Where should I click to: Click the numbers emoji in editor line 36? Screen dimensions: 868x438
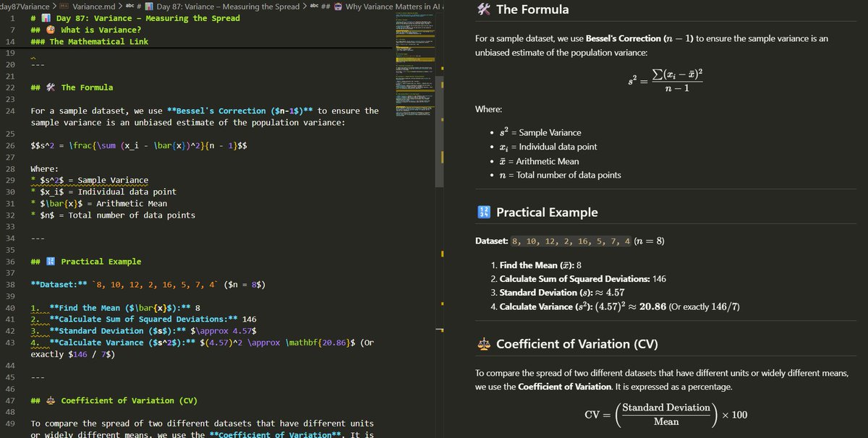(x=51, y=261)
